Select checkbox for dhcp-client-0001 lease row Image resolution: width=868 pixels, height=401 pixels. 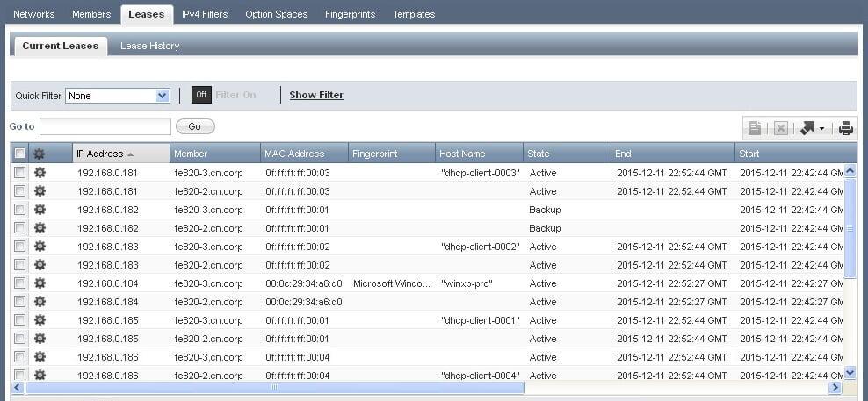point(19,320)
